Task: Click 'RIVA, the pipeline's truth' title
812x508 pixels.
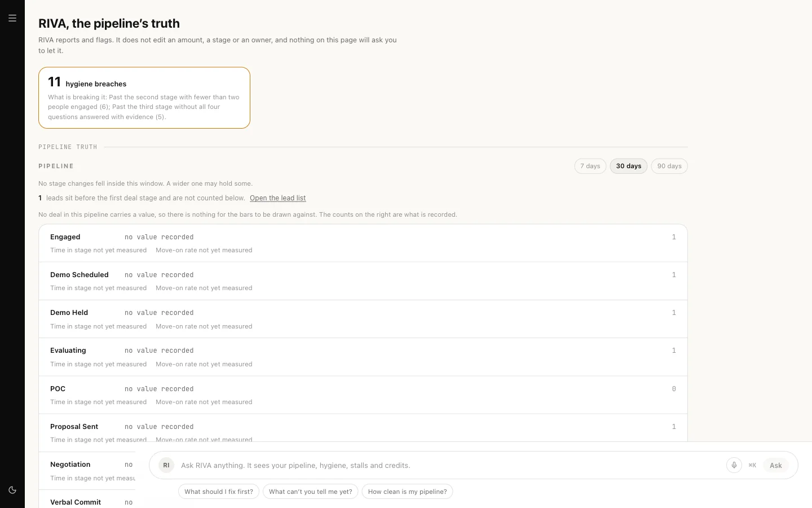Action: pos(109,23)
